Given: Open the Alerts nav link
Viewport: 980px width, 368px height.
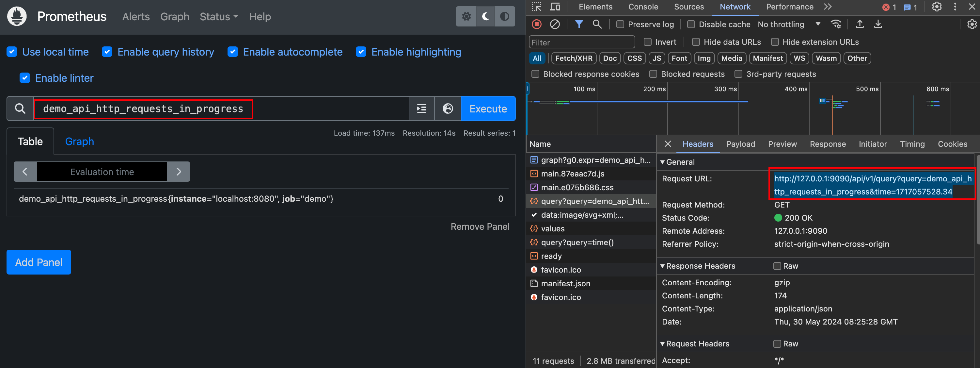Looking at the screenshot, I should [136, 17].
